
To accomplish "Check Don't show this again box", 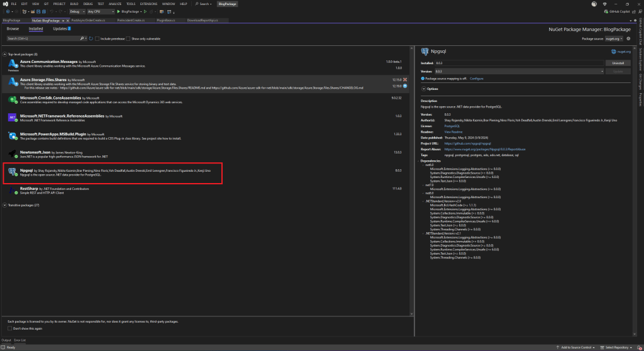I will pos(10,328).
